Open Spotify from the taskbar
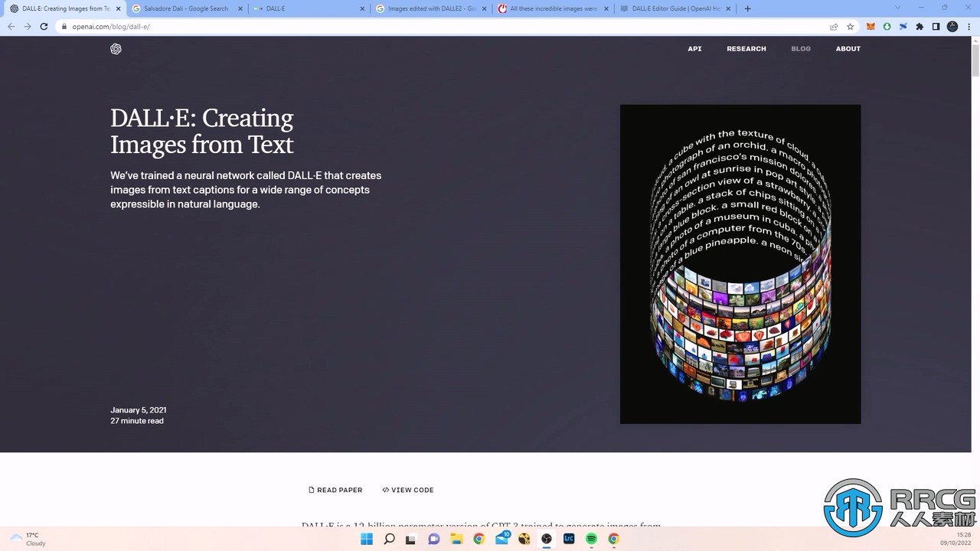 coord(591,539)
